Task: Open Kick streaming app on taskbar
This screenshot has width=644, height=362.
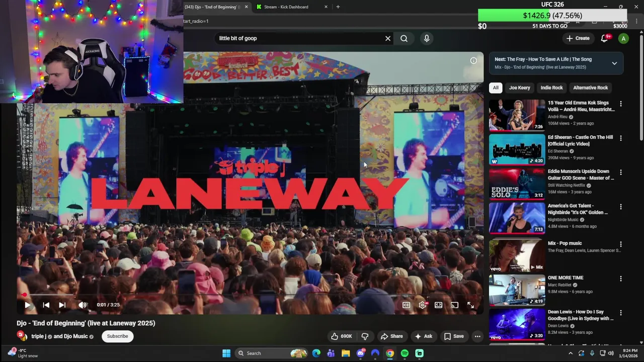Action: (419, 353)
